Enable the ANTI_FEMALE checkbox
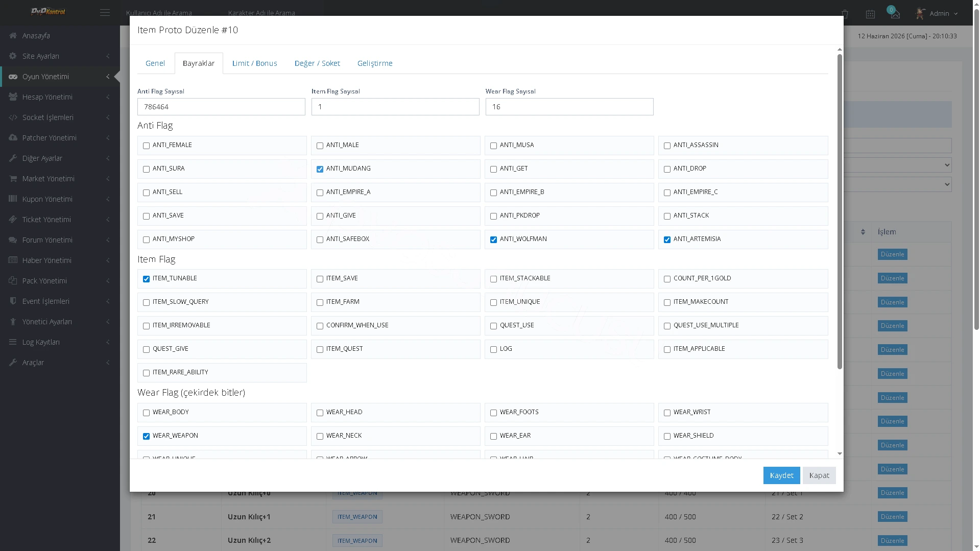This screenshot has height=551, width=980. (x=146, y=146)
